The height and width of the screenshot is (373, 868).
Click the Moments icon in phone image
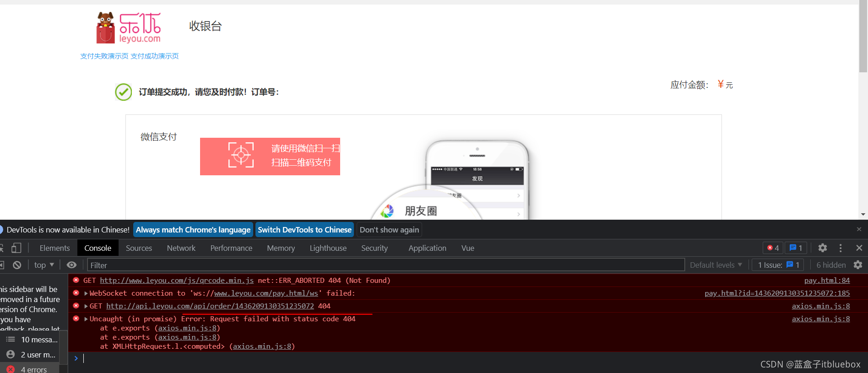tap(387, 211)
